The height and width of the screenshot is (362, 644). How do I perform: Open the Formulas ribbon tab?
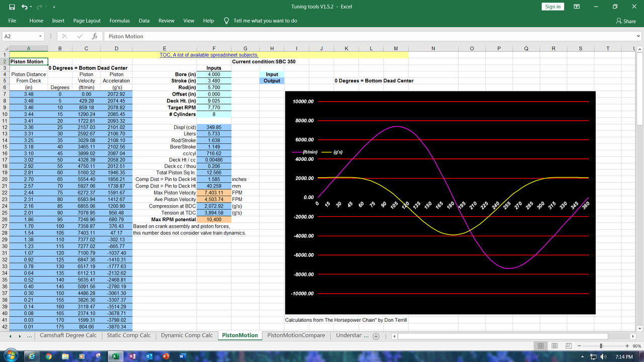point(119,21)
